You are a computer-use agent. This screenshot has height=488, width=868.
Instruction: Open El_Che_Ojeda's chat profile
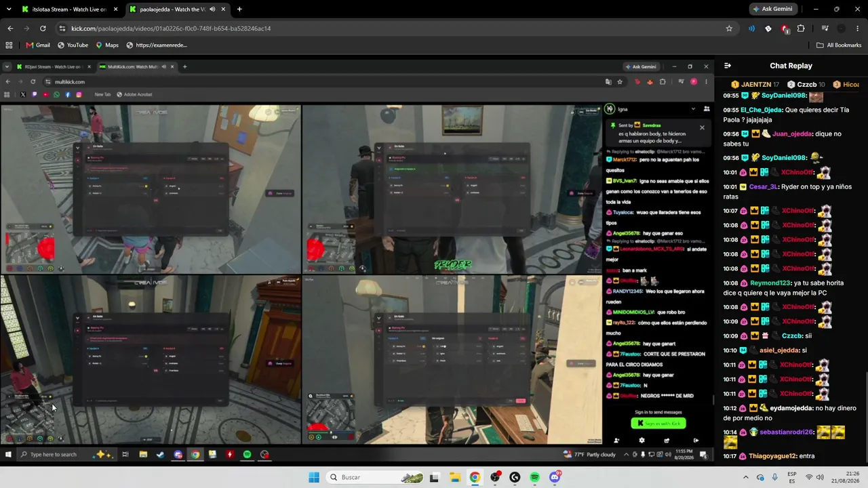click(762, 110)
